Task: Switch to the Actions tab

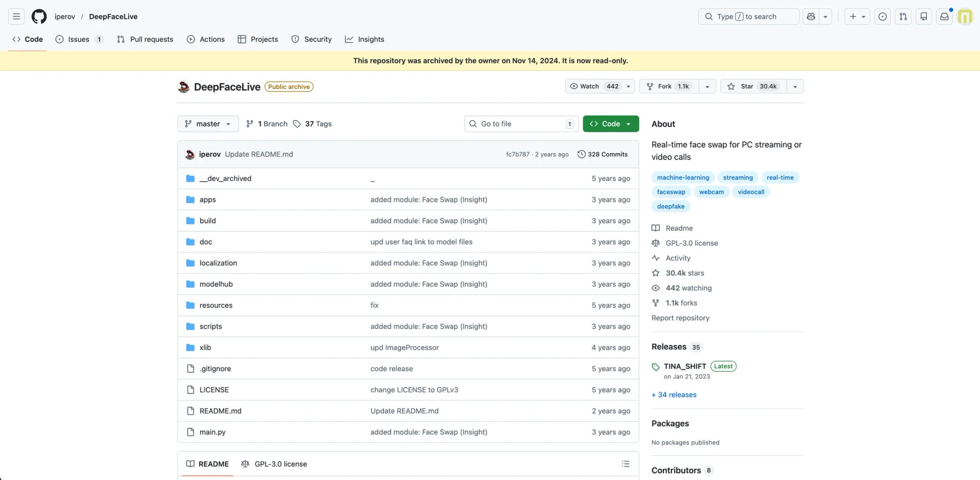Action: [206, 39]
